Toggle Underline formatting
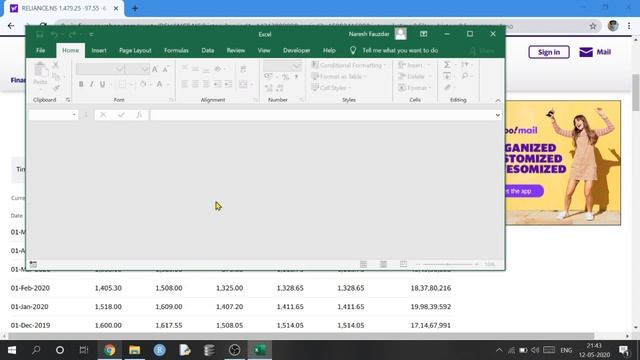This screenshot has width=640, height=360. click(x=102, y=84)
